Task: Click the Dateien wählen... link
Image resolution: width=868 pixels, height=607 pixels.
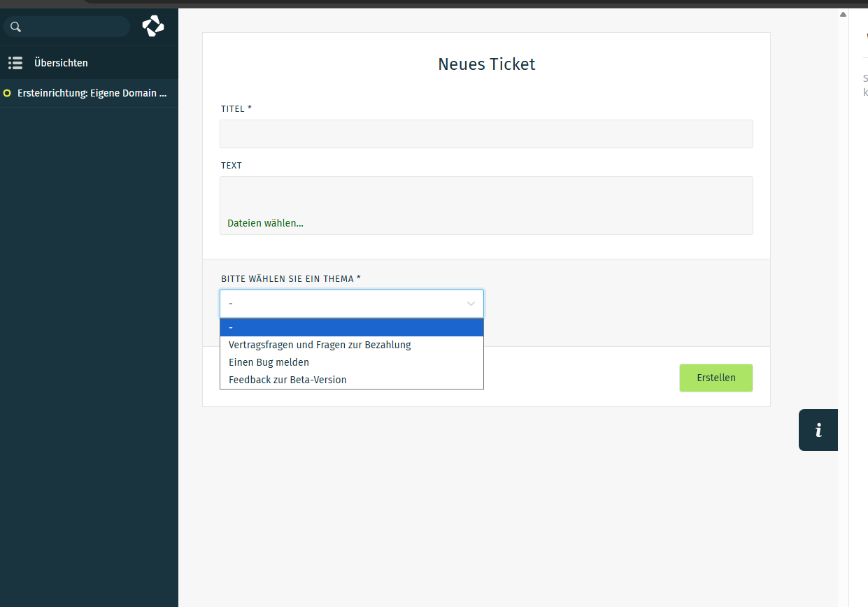Action: point(265,223)
